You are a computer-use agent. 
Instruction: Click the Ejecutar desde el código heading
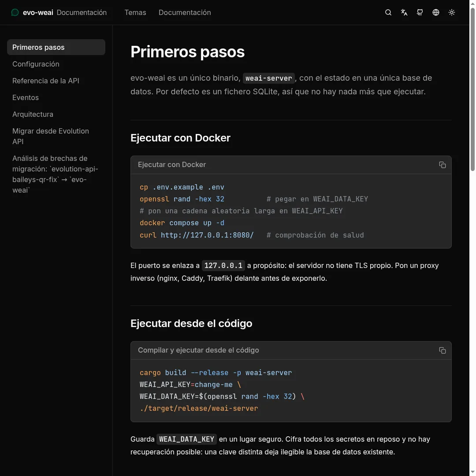191,324
